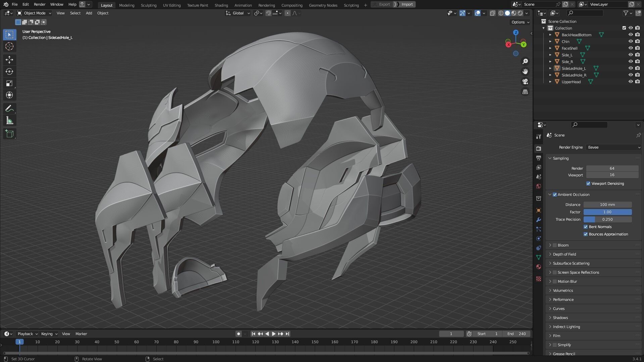Disable UpperHead in renders

637,82
